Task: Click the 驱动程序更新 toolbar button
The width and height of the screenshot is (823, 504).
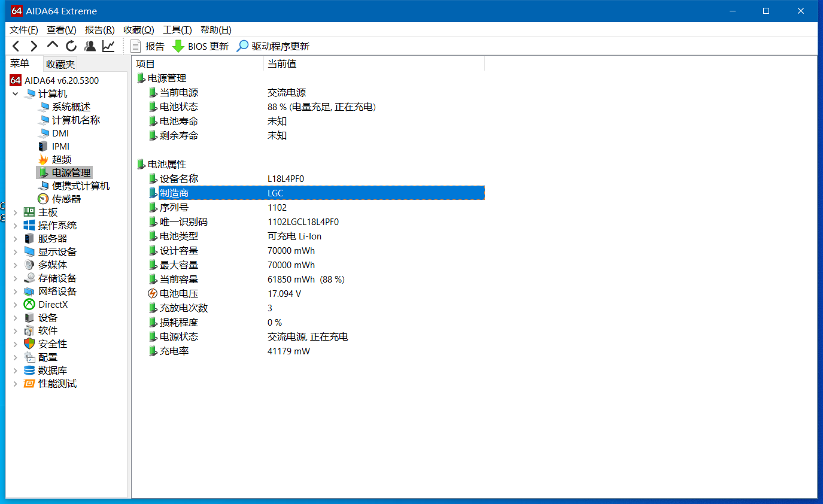Action: point(273,46)
